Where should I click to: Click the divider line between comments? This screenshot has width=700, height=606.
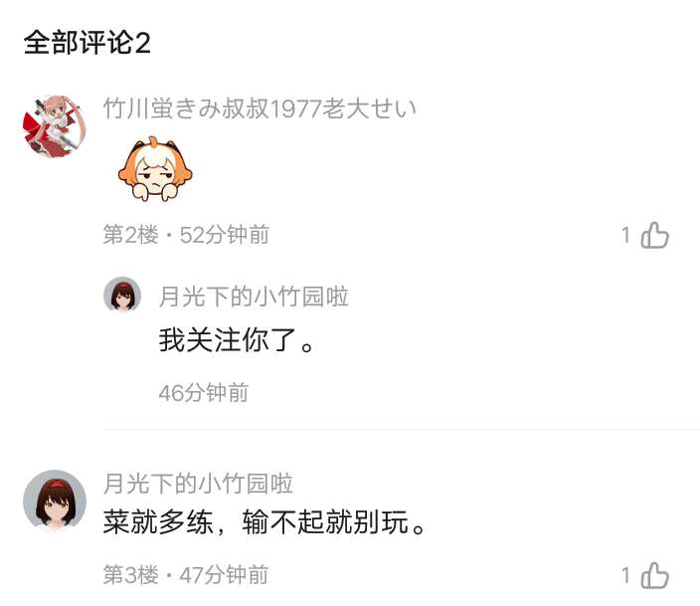click(x=402, y=429)
